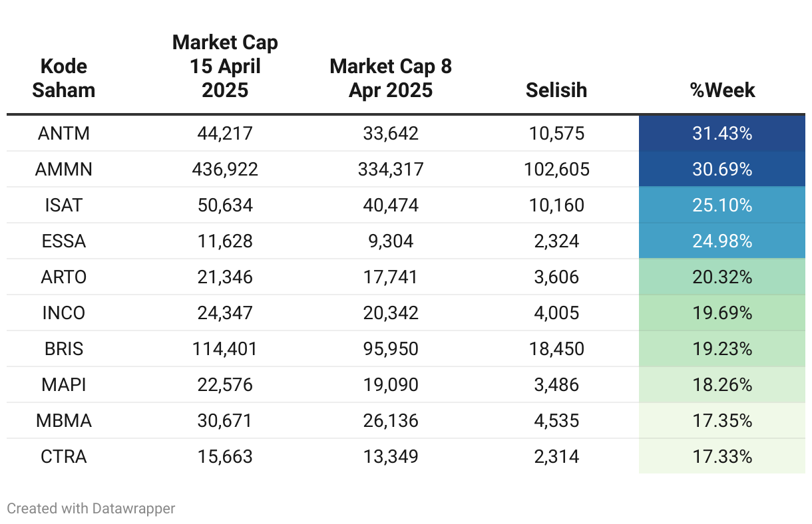Select the 30.69% cell for AMMN
Image resolution: width=812 pixels, height=524 pixels.
pos(722,170)
